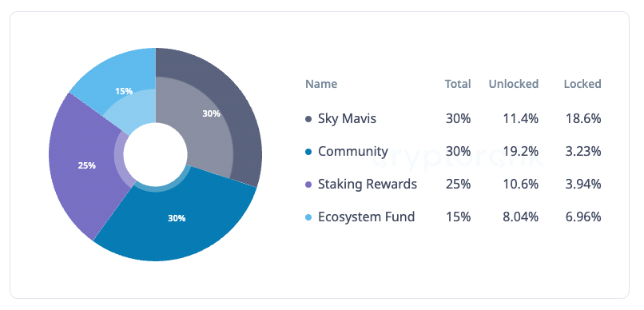Sort by the Name column header
644x310 pixels.
point(321,84)
